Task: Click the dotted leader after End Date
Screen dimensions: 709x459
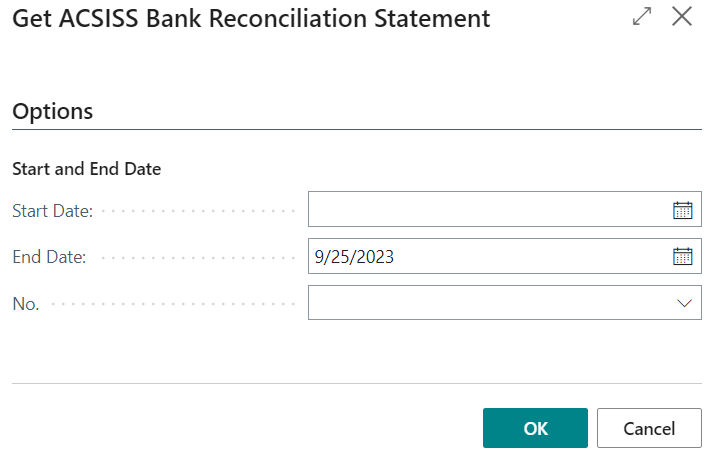Action: pyautogui.click(x=198, y=257)
